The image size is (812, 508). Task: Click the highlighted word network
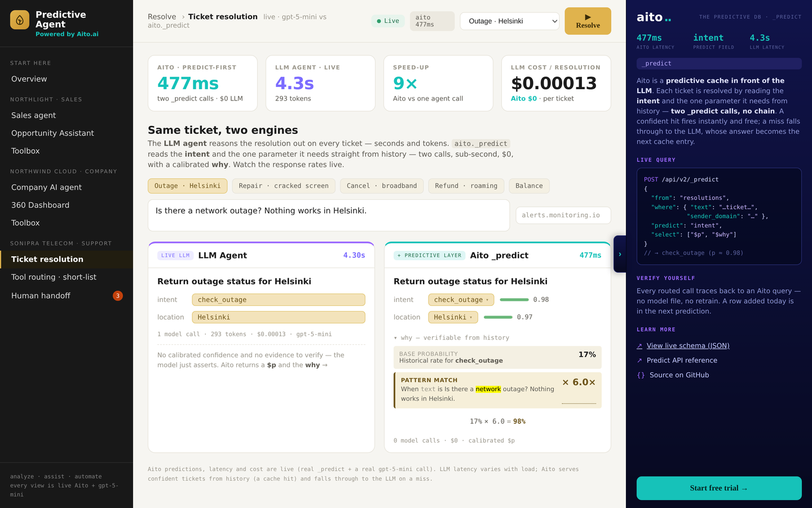pos(488,389)
